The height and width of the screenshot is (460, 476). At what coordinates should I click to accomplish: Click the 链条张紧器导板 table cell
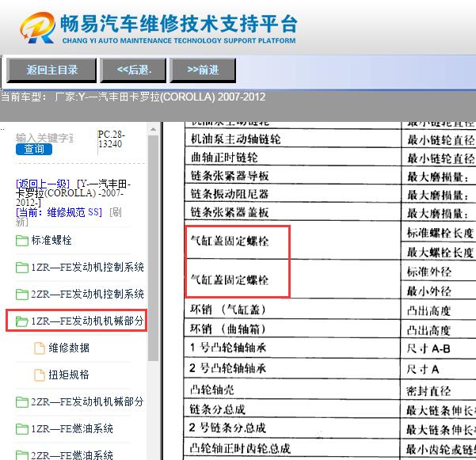(x=292, y=176)
